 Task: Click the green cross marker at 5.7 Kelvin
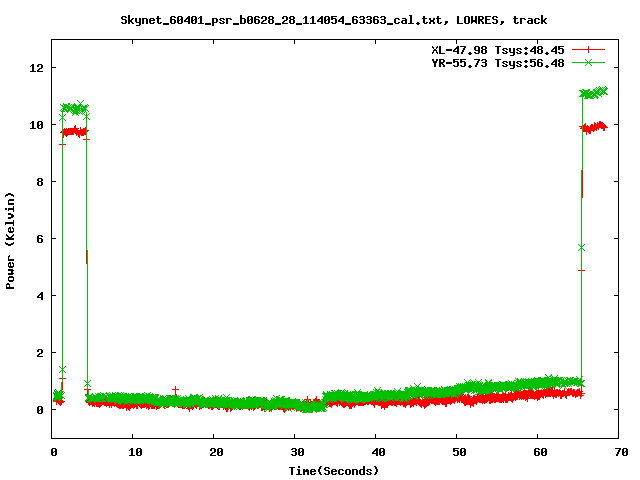[x=582, y=248]
